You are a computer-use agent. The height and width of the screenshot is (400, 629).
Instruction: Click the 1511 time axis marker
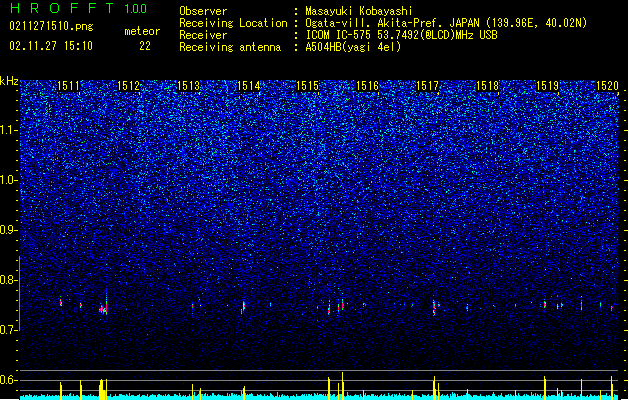coord(69,86)
